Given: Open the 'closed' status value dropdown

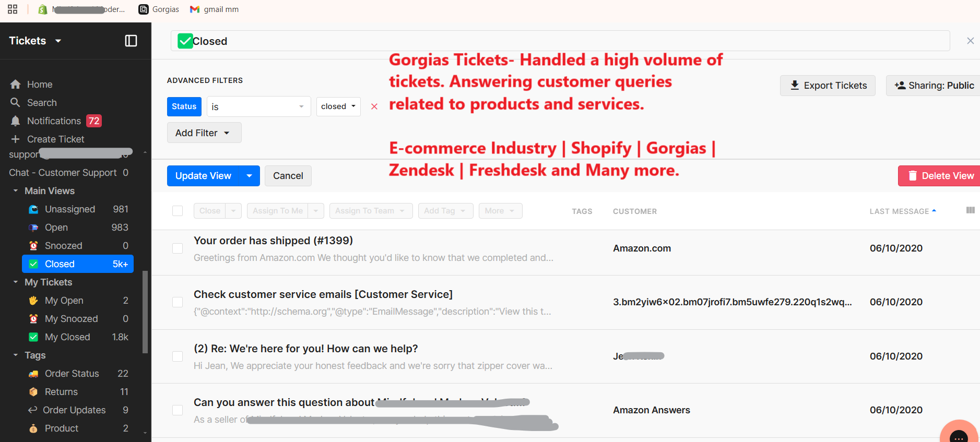Looking at the screenshot, I should click(x=338, y=106).
